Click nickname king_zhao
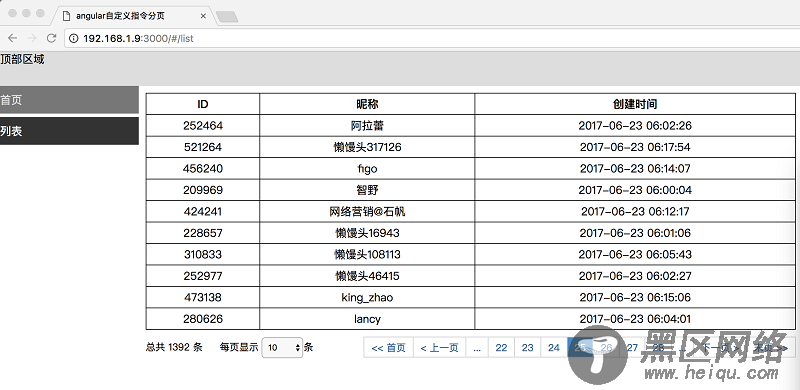Viewport: 800px width, 390px height. tap(367, 298)
